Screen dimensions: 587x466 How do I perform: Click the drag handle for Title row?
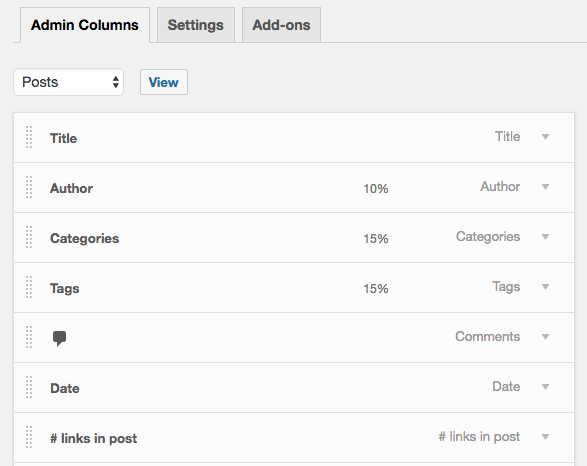pyautogui.click(x=29, y=137)
